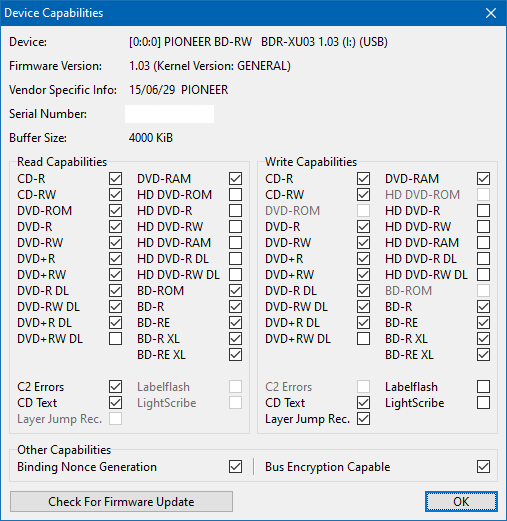Viewport: 507px width, 521px height.
Task: Toggle BD-RE XL write checkbox
Action: tap(483, 355)
